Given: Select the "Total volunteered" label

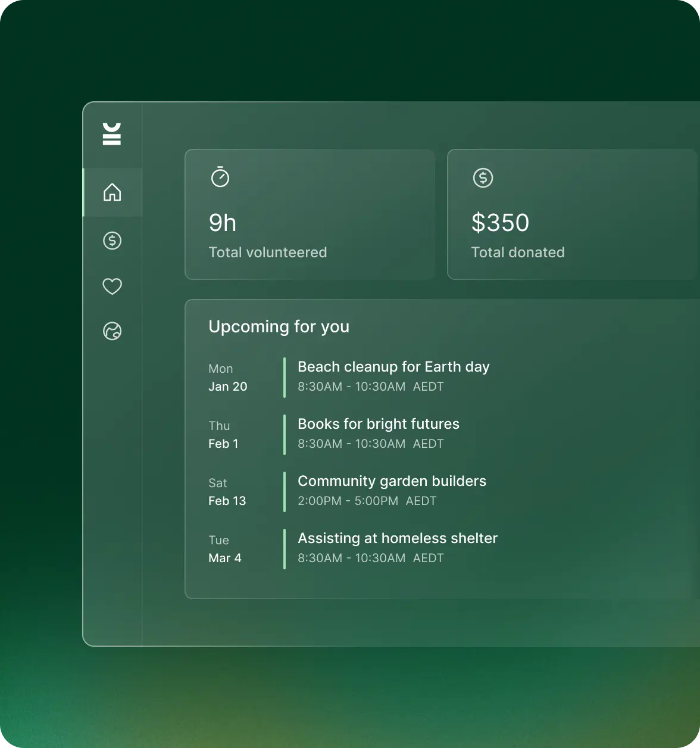Looking at the screenshot, I should point(268,253).
